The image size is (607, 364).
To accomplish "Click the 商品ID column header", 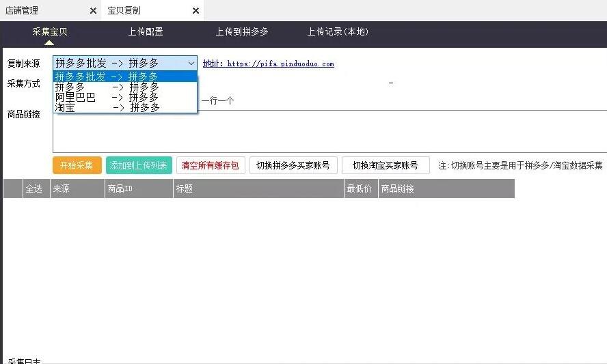I will tap(139, 188).
